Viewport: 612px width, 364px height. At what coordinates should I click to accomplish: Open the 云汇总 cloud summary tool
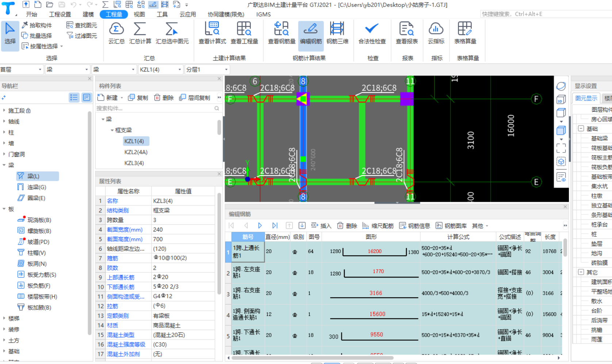116,33
